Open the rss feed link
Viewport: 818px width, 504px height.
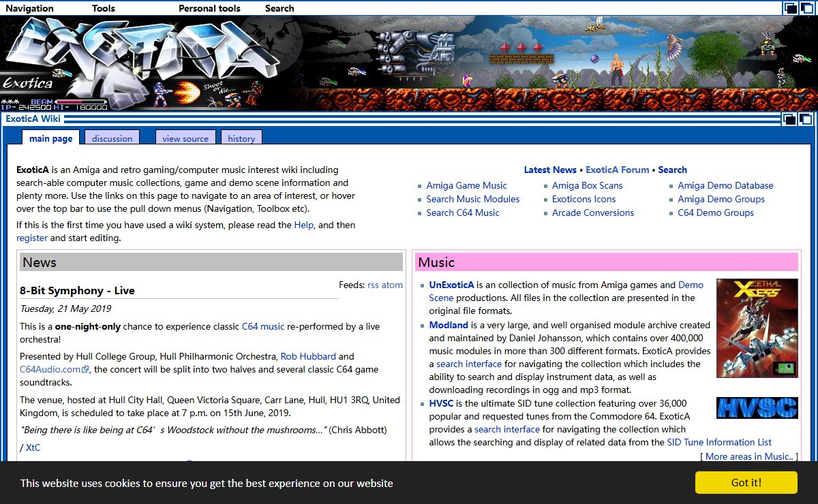tap(373, 285)
